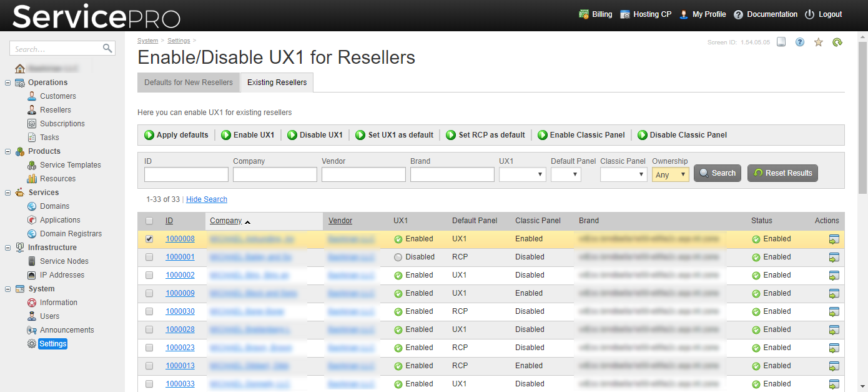Click the Information lifebuoy icon in the sidebar

click(32, 303)
